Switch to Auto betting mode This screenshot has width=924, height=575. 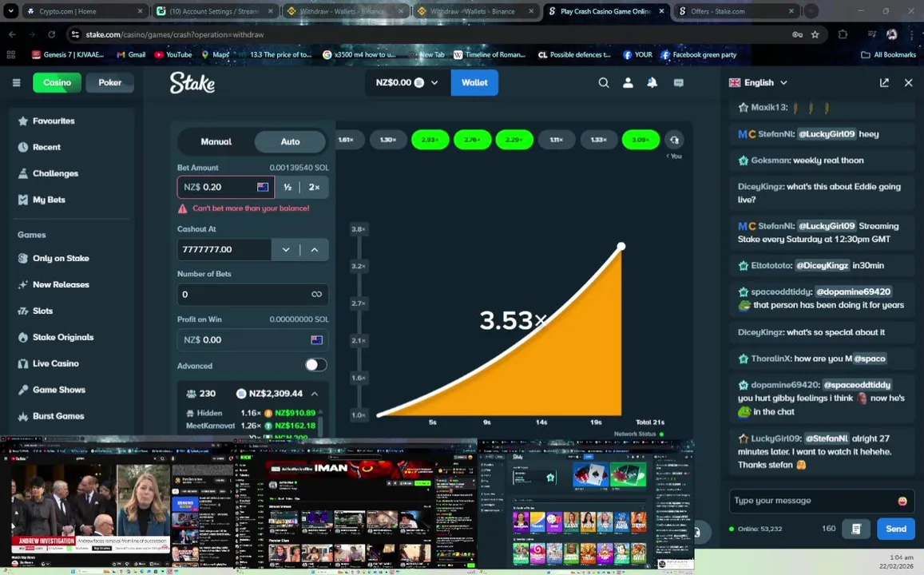pyautogui.click(x=290, y=141)
